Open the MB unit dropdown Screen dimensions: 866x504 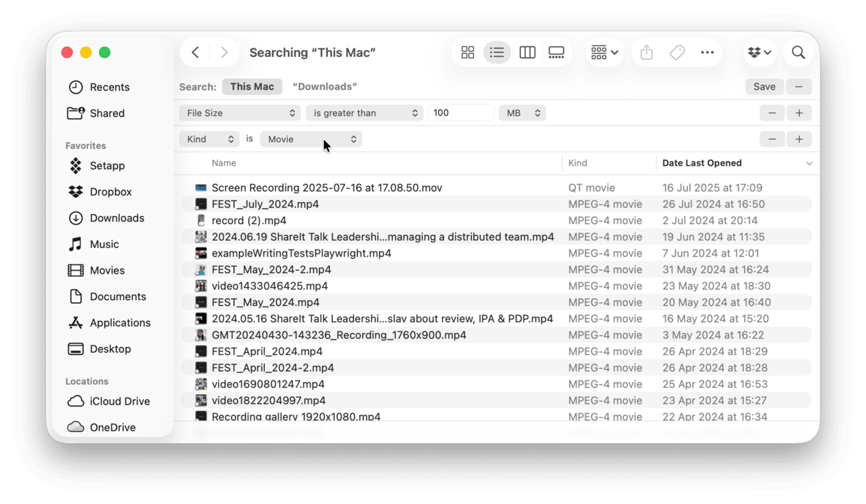pos(522,113)
